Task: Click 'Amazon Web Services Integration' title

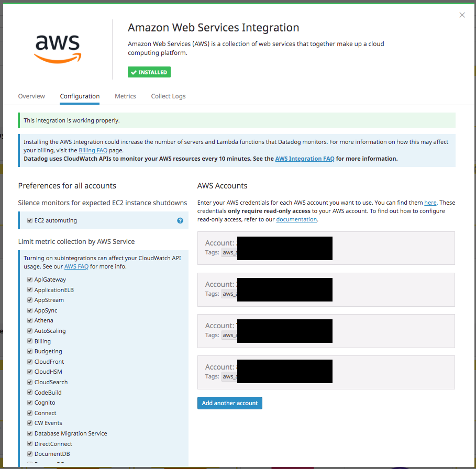Action: click(214, 28)
